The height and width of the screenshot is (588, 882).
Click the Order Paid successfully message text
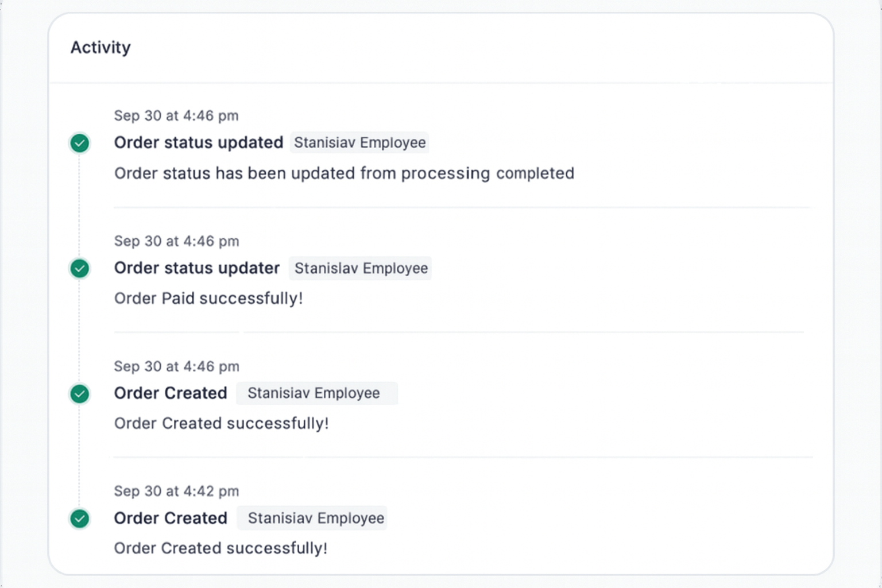[x=208, y=298]
